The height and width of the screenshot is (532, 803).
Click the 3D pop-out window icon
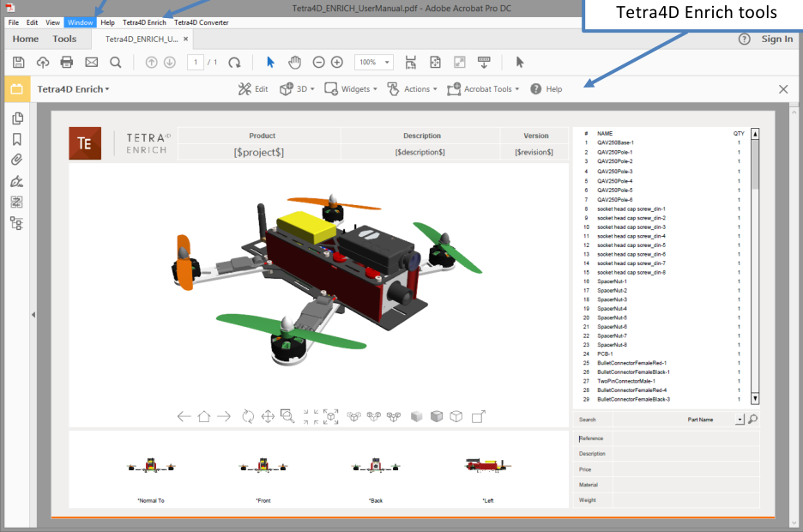click(x=478, y=416)
